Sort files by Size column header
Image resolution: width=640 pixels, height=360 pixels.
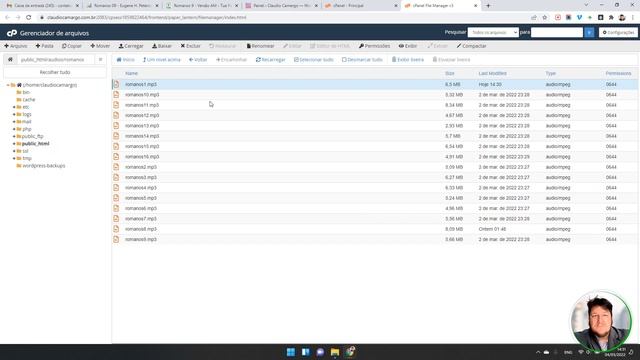[450, 73]
